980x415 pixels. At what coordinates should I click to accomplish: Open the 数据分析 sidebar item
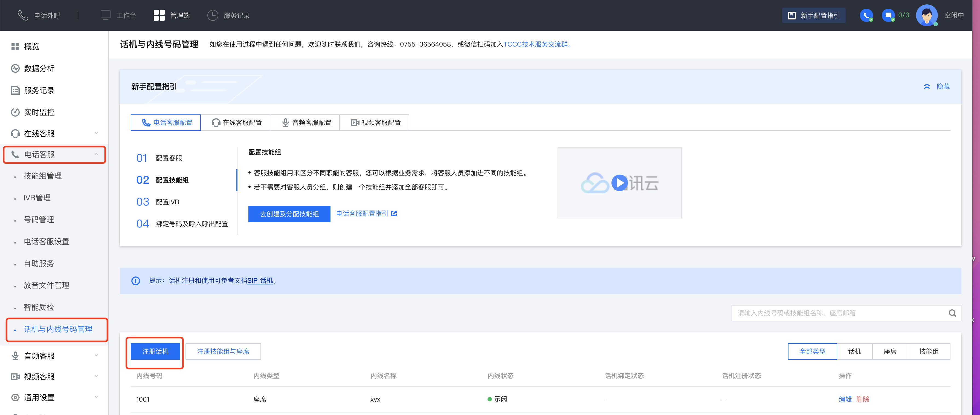coord(39,68)
